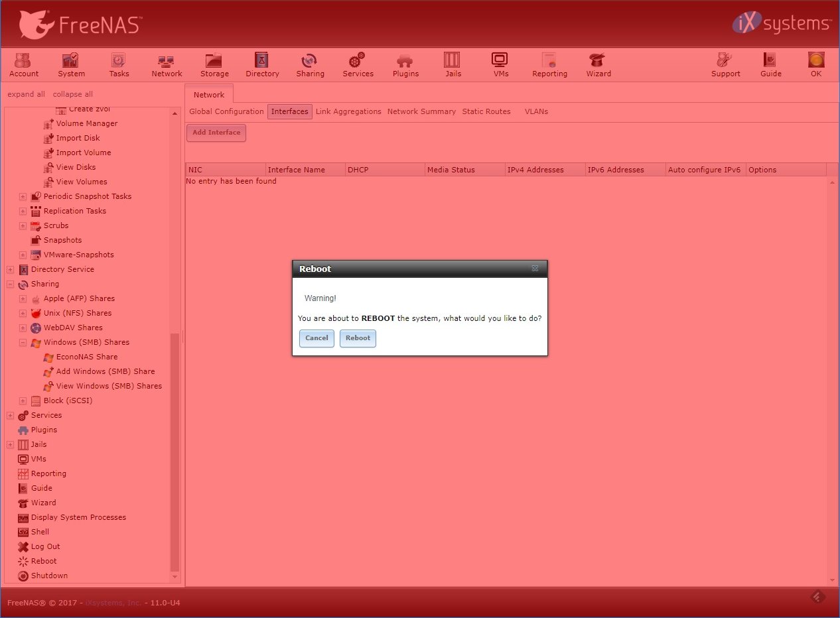The image size is (840, 618).
Task: Expand the Block (iSCSI) node
Action: 23,401
